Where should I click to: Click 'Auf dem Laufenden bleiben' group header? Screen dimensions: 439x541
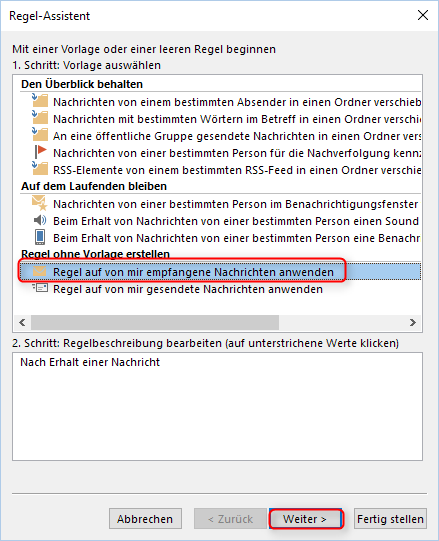tap(94, 186)
